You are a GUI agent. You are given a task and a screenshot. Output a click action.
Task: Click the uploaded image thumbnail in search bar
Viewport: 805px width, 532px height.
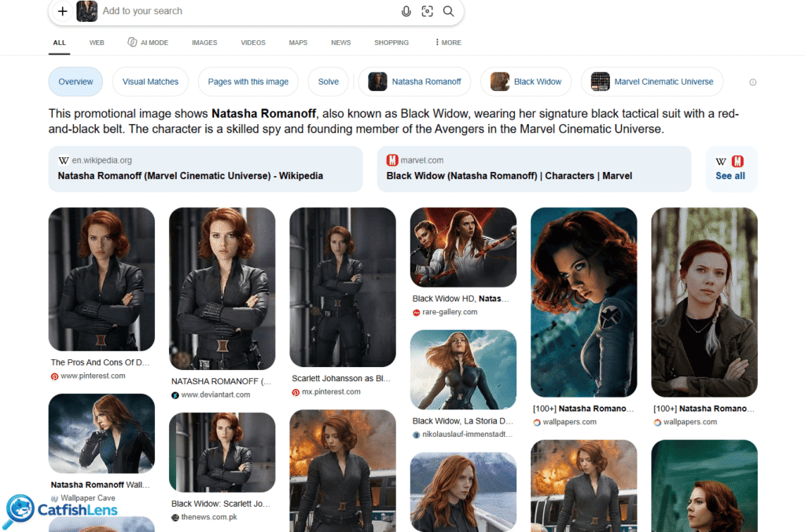86,11
